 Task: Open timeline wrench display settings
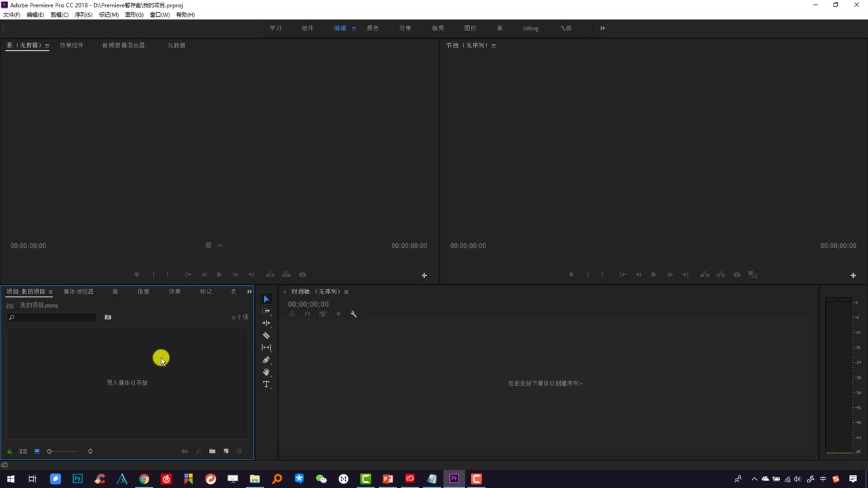(x=353, y=314)
